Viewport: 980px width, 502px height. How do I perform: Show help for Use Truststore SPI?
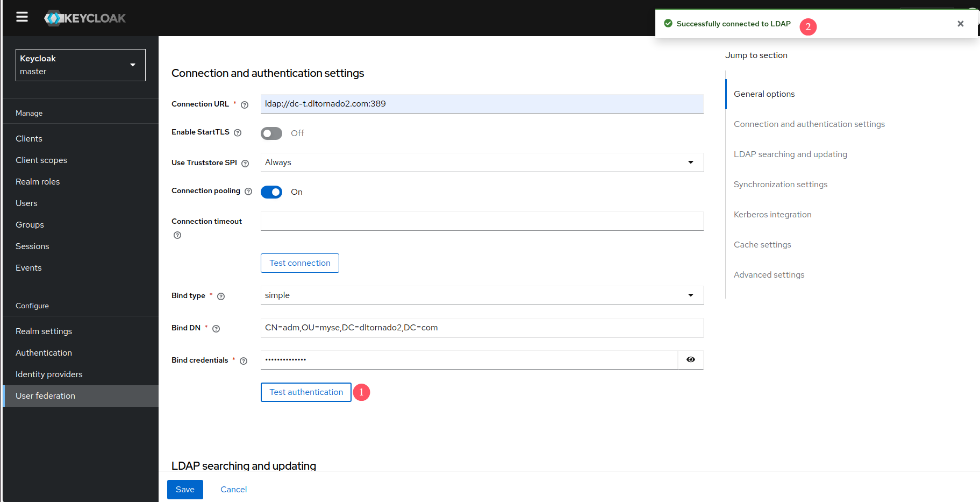(x=245, y=164)
